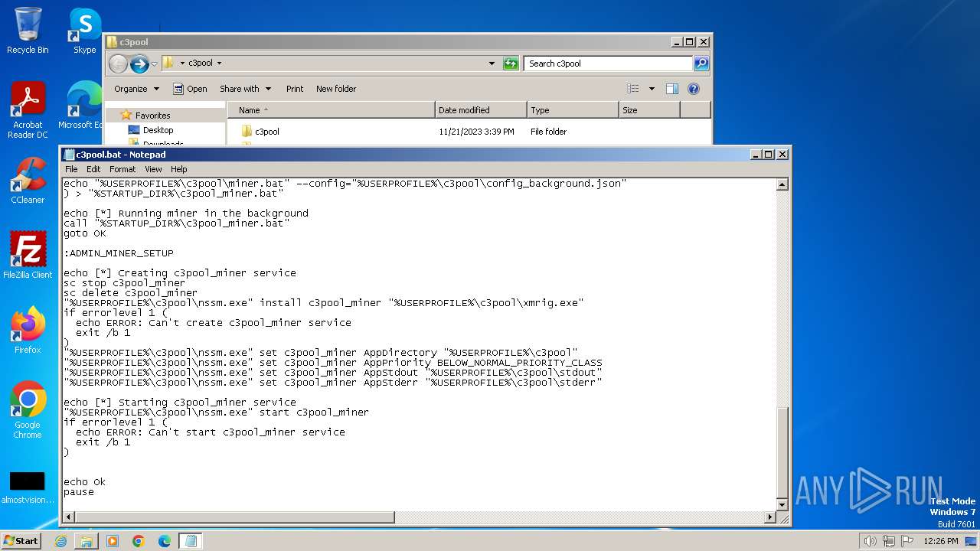
Task: Sort by the Size column header
Action: coord(649,110)
